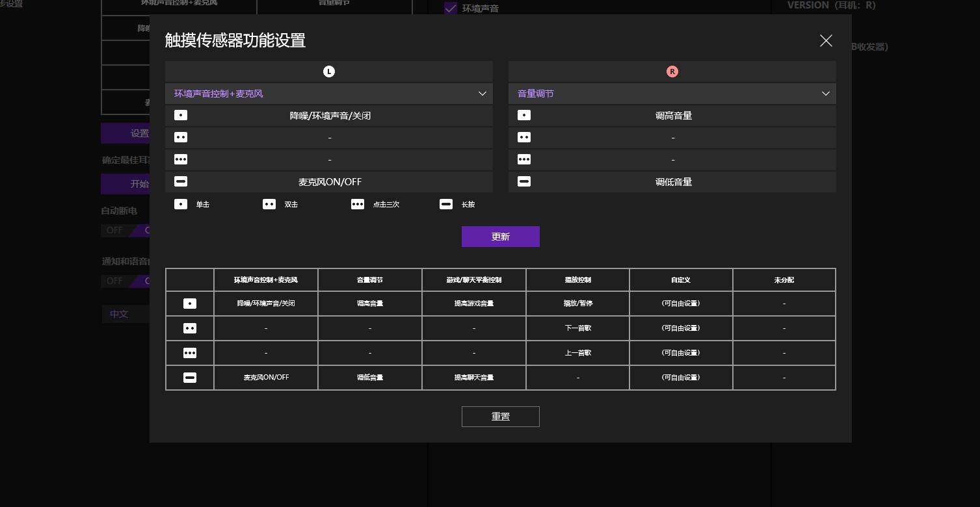Click the single-tap gesture icon in the legend

[181, 204]
